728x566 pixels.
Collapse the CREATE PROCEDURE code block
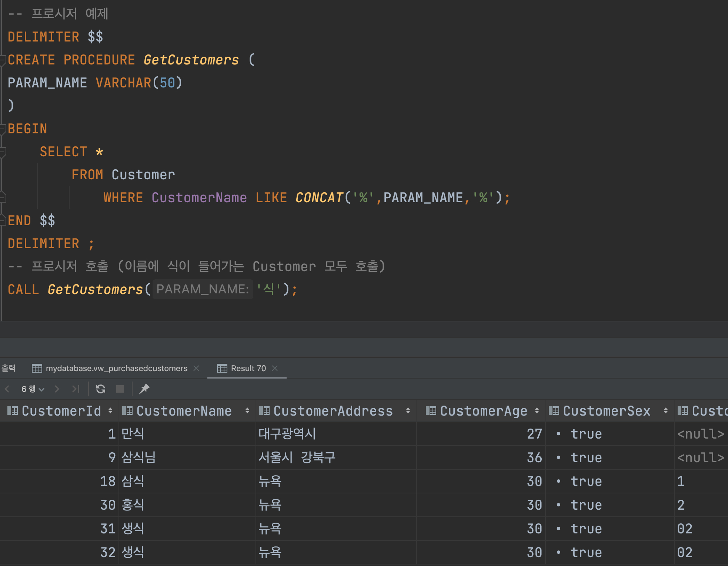pyautogui.click(x=3, y=60)
